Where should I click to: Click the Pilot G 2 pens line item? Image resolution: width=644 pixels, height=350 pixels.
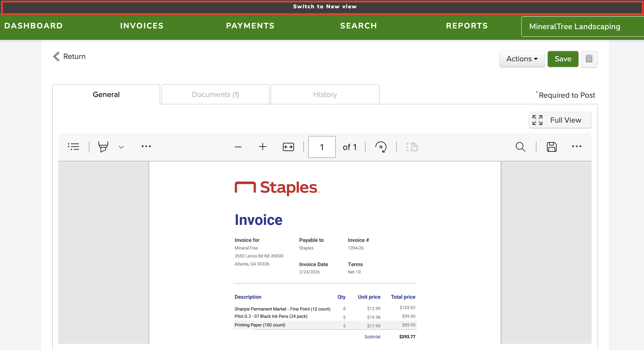coord(271,316)
